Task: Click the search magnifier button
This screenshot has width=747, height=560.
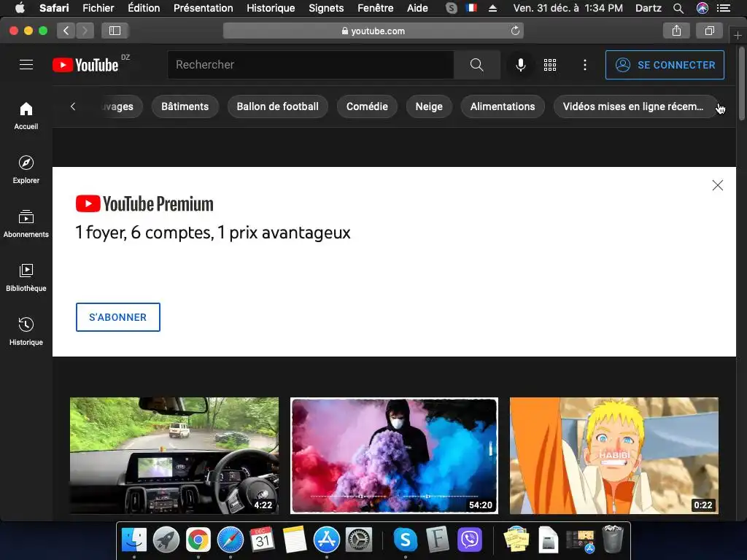Action: point(477,65)
